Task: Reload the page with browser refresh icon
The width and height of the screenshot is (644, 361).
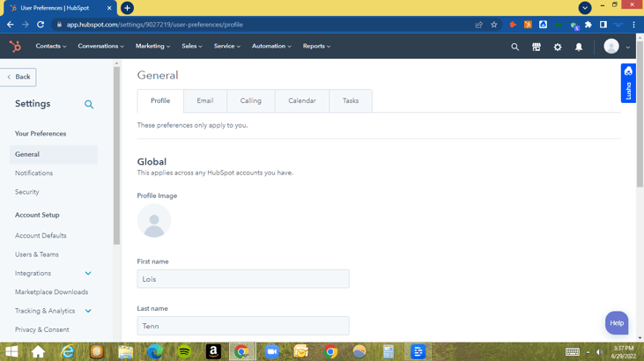Action: tap(41, 25)
